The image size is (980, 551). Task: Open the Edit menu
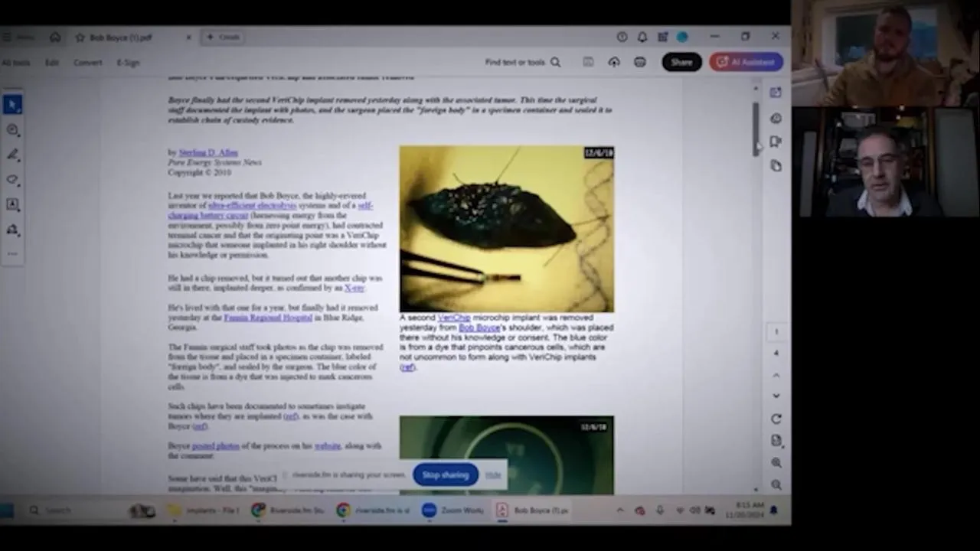[52, 63]
